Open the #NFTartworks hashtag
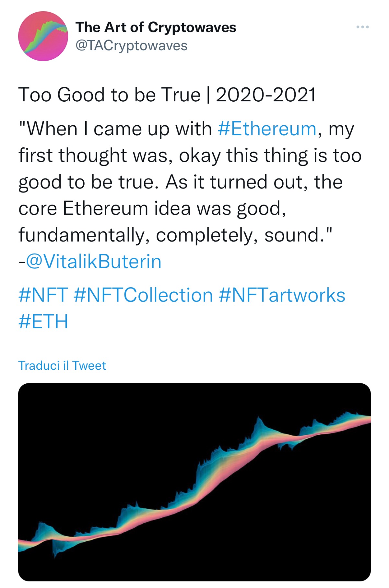389x588 pixels. (x=282, y=295)
